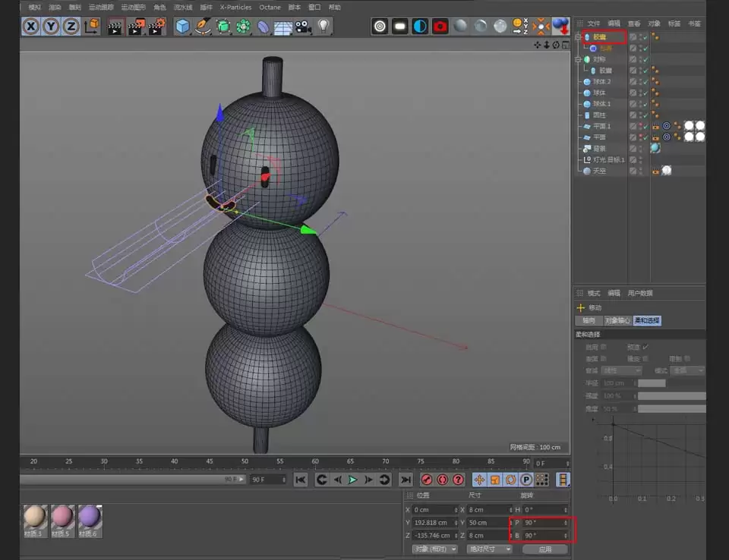Open the camera icon in the toolbar

click(303, 27)
